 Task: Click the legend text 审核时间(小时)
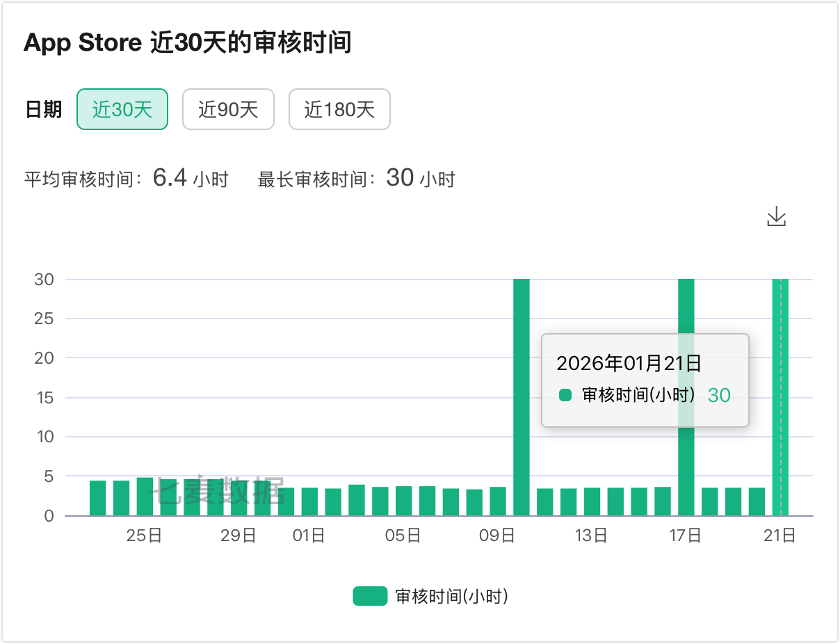pos(451,596)
